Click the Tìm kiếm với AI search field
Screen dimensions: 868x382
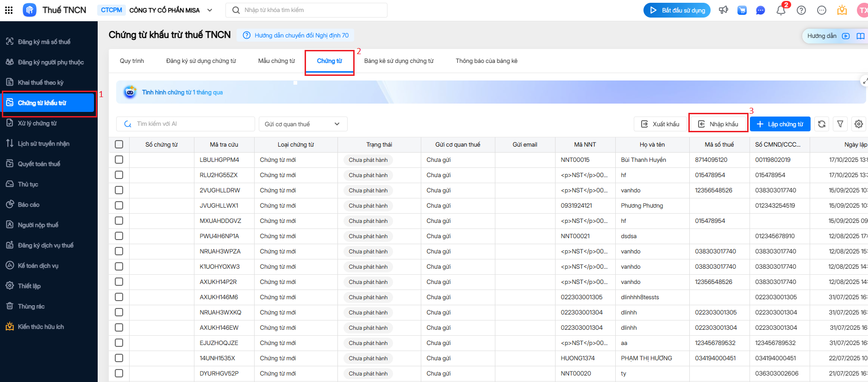(190, 124)
